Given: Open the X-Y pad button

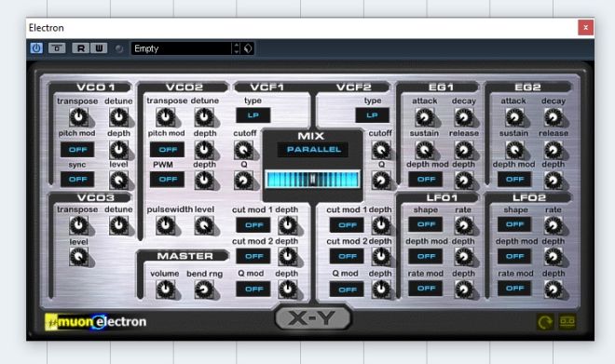Looking at the screenshot, I should (312, 318).
